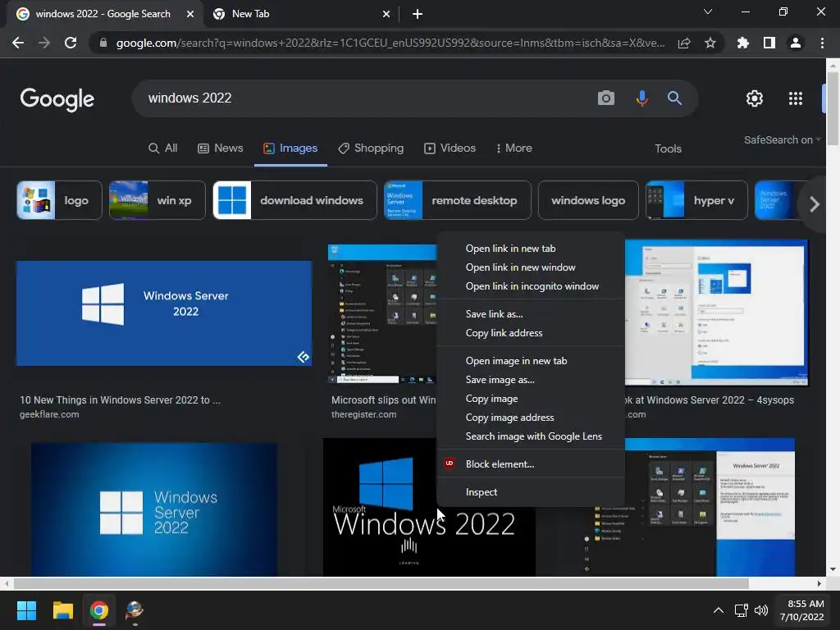Start voice search with microphone icon
840x630 pixels.
click(641, 98)
